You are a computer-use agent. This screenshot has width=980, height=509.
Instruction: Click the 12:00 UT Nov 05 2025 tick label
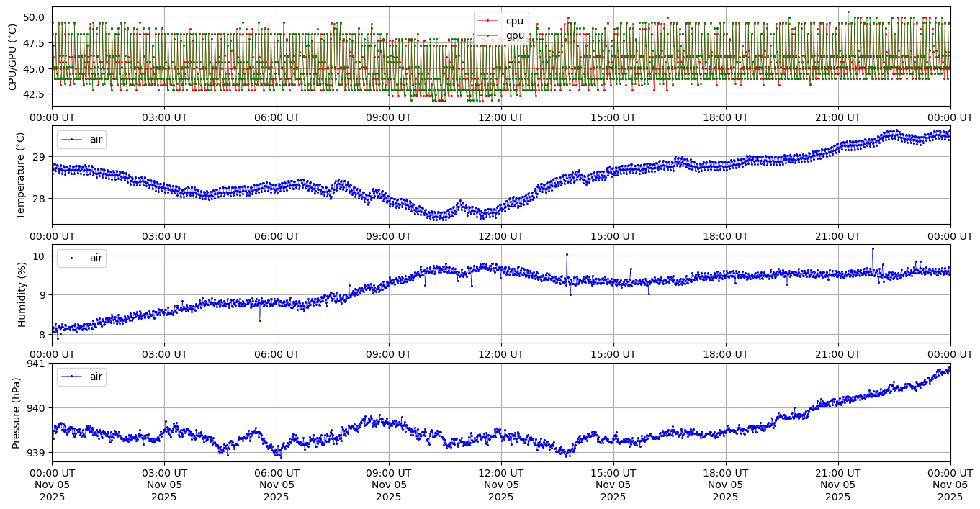(500, 485)
